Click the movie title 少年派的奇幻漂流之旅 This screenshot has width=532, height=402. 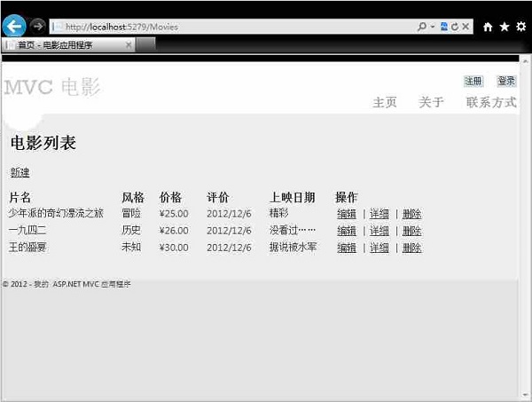click(56, 213)
